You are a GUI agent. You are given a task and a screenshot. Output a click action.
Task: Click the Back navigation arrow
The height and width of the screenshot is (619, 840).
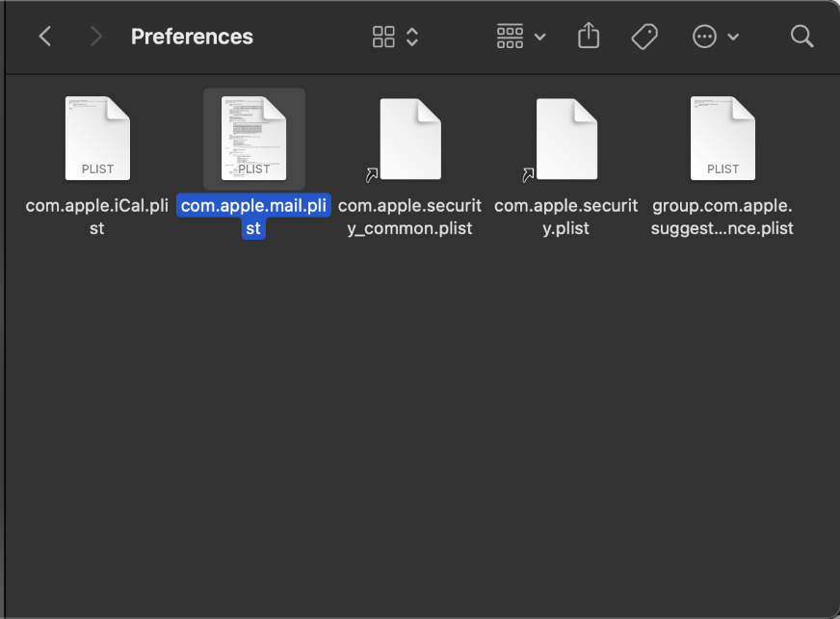pyautogui.click(x=44, y=37)
